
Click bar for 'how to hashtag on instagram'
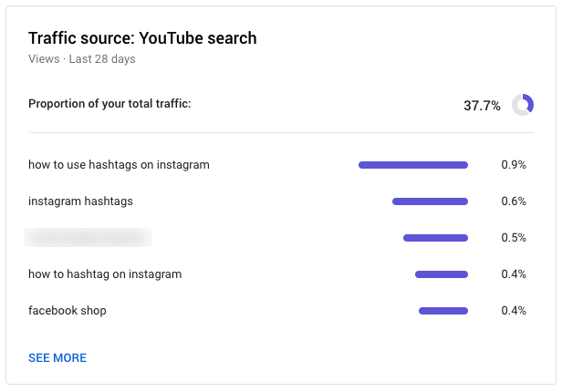pos(442,274)
